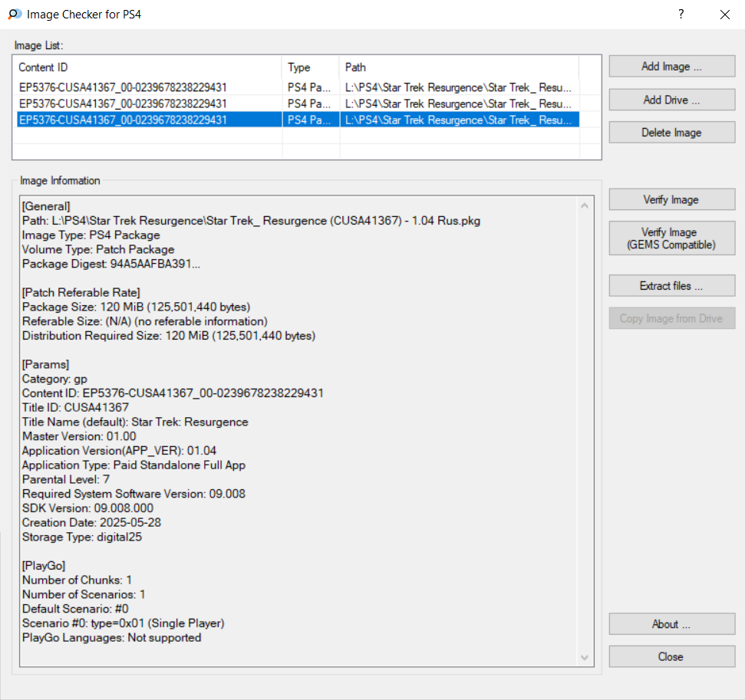Image resolution: width=745 pixels, height=700 pixels.
Task: Close the Image Checker dialog
Action: pos(672,657)
